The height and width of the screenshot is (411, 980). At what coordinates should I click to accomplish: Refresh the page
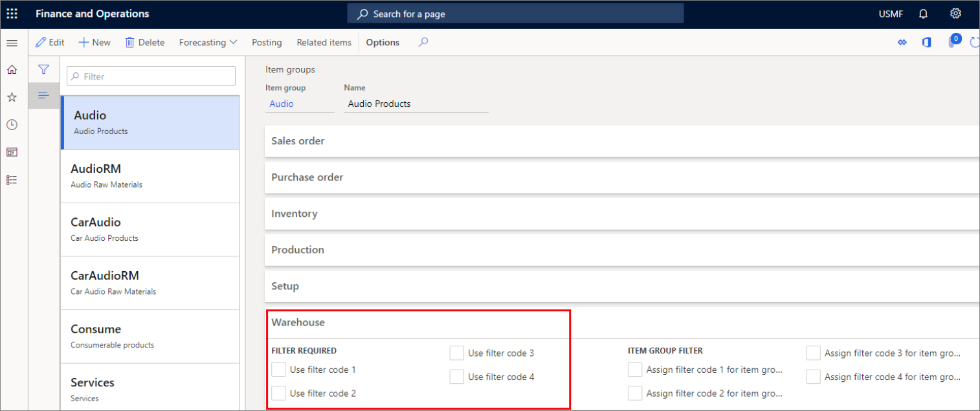975,43
